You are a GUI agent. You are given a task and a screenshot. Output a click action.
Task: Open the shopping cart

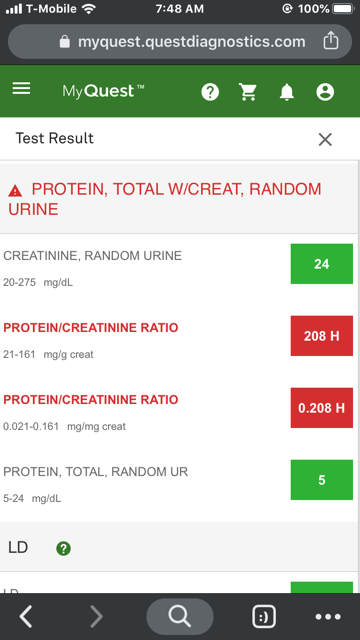pos(248,92)
